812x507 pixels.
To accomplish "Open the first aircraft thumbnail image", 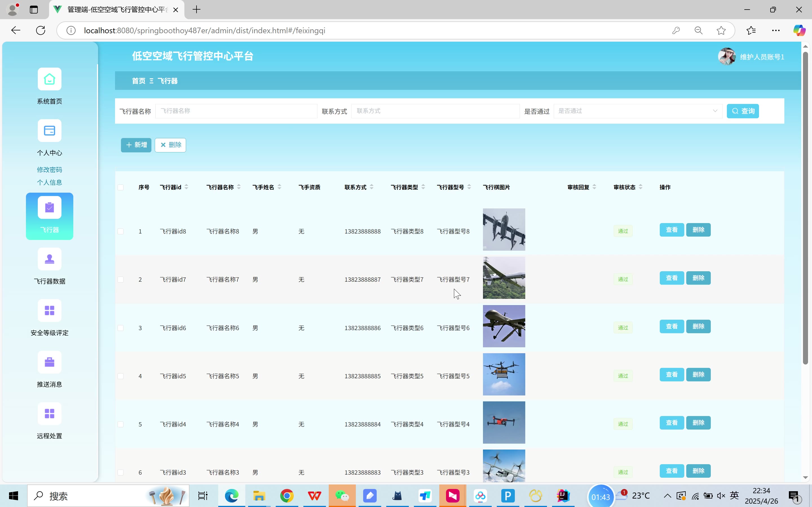I will [x=504, y=230].
